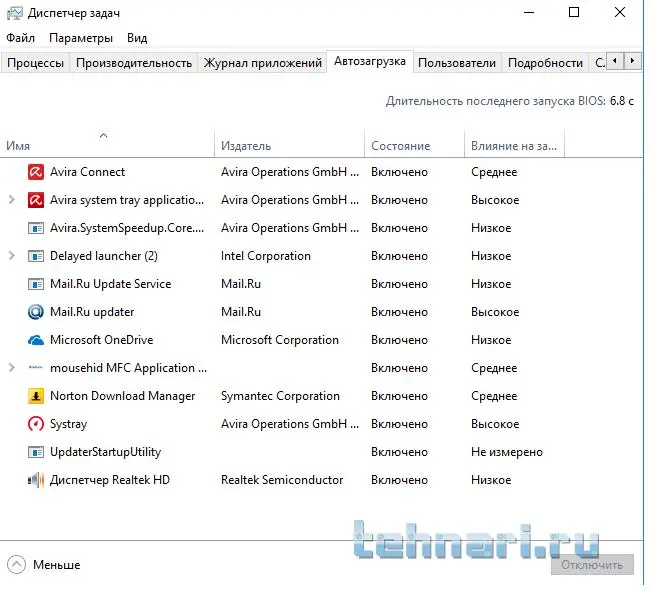Click BIOS time value 6.8 с
This screenshot has height=591, width=652.
click(x=622, y=101)
